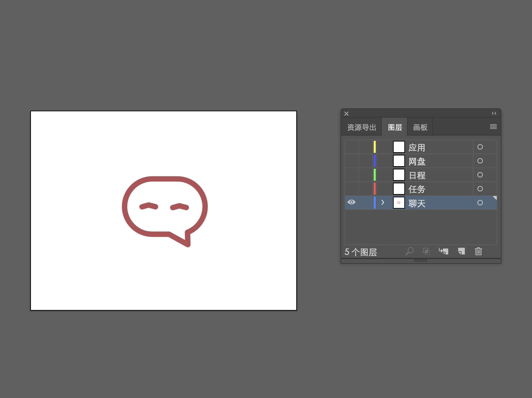Screen dimensions: 532x398
Task: Locate object with magnifier icon
Action: tap(409, 251)
